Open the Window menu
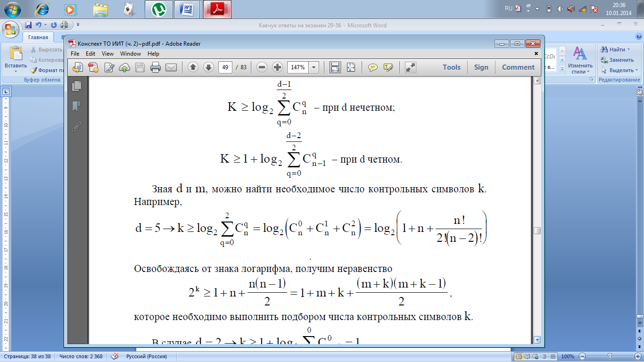644x362 pixels. 131,54
